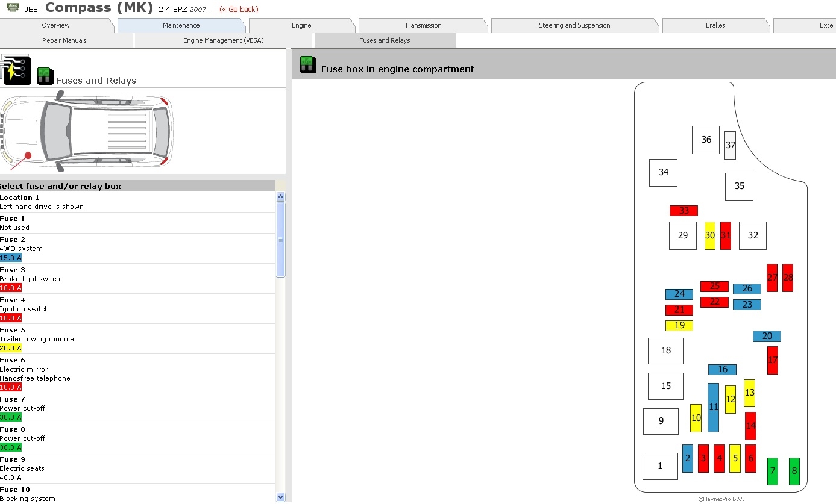Image resolution: width=836 pixels, height=504 pixels.
Task: Select Fuse 2 4WD system entry
Action: point(137,248)
